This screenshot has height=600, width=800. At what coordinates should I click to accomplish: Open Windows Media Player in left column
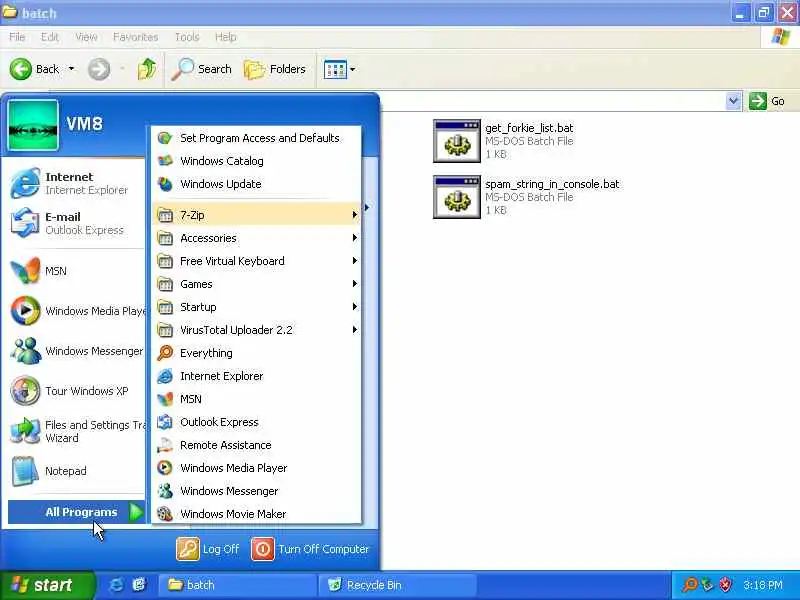[x=77, y=310]
